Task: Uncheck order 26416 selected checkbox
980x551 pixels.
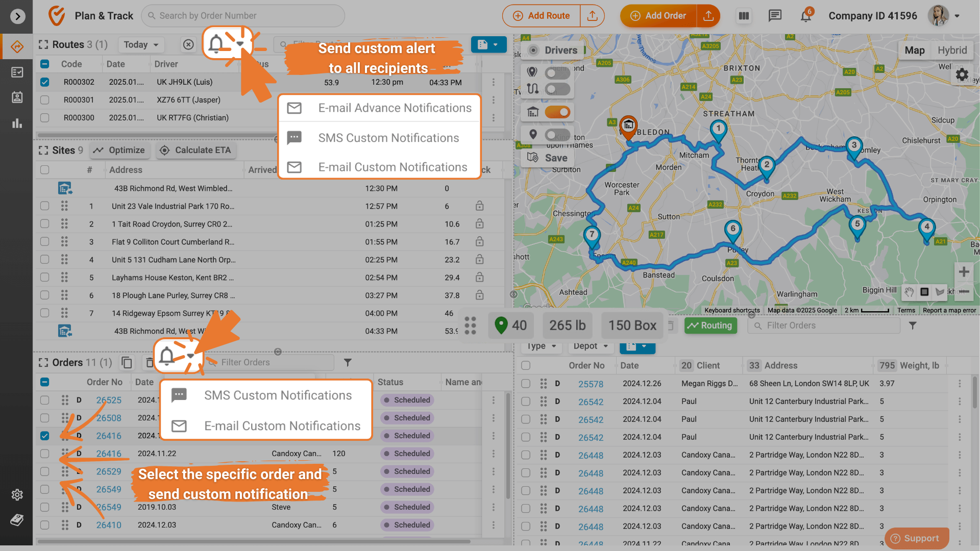Action: click(44, 436)
